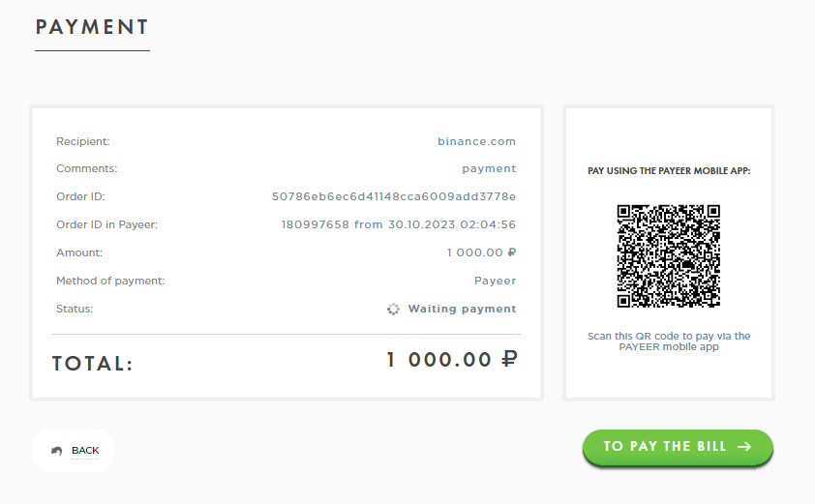Click the Payeer order ID with date
This screenshot has width=815, height=504.
398,225
